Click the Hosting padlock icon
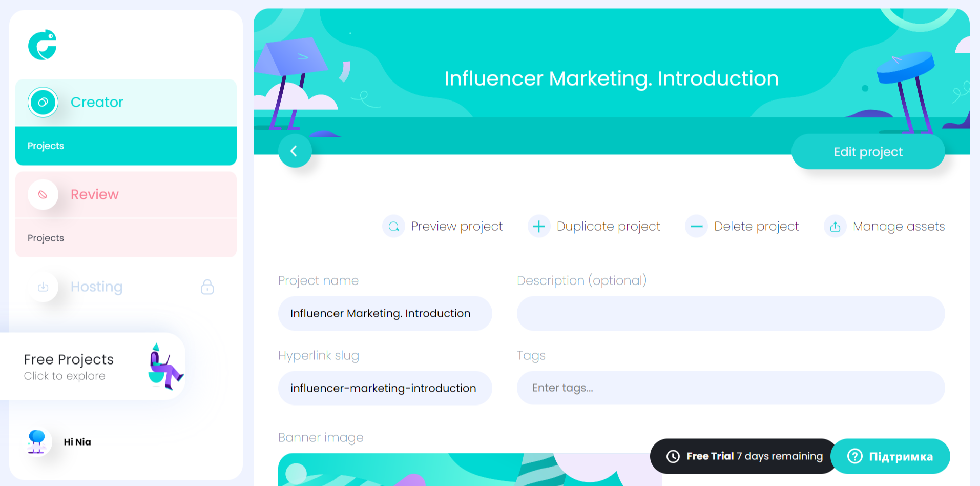 point(207,287)
